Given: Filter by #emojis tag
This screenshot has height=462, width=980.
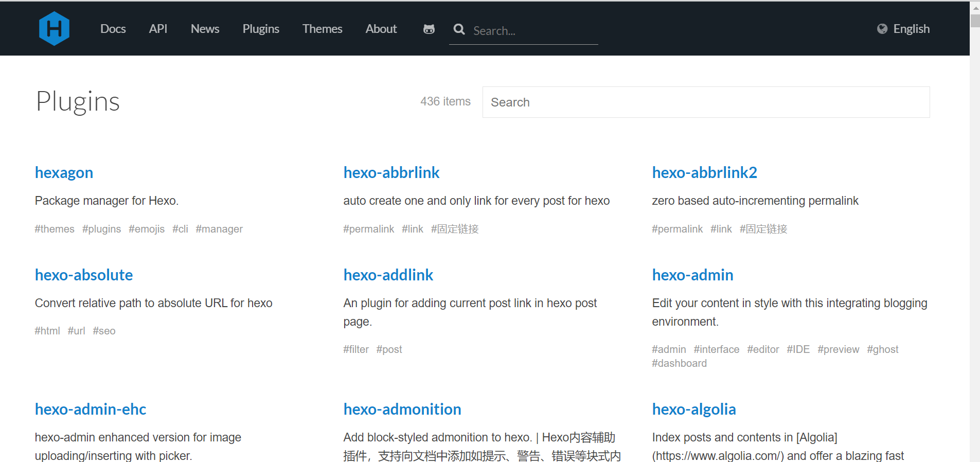Looking at the screenshot, I should [x=147, y=229].
